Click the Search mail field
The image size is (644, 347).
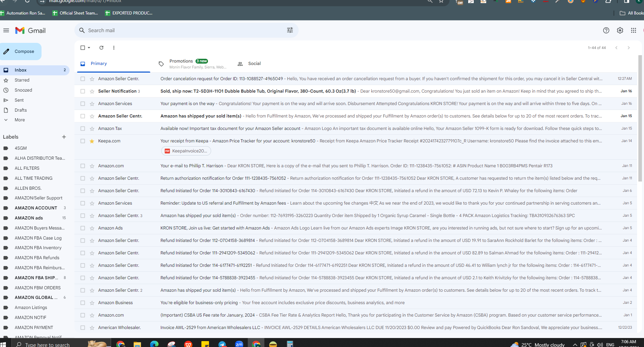point(186,30)
